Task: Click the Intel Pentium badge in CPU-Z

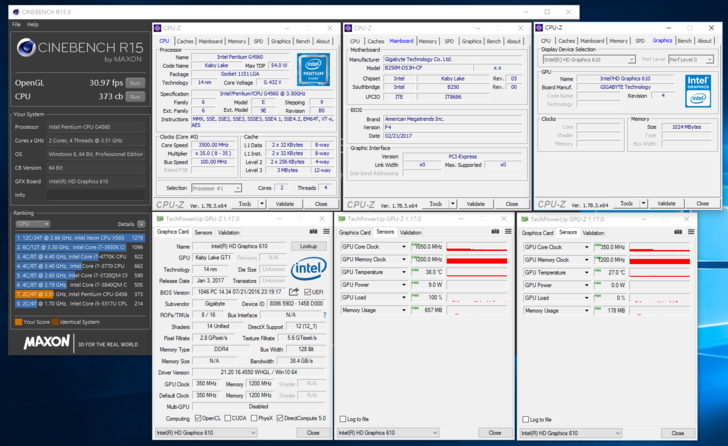Action: click(313, 70)
